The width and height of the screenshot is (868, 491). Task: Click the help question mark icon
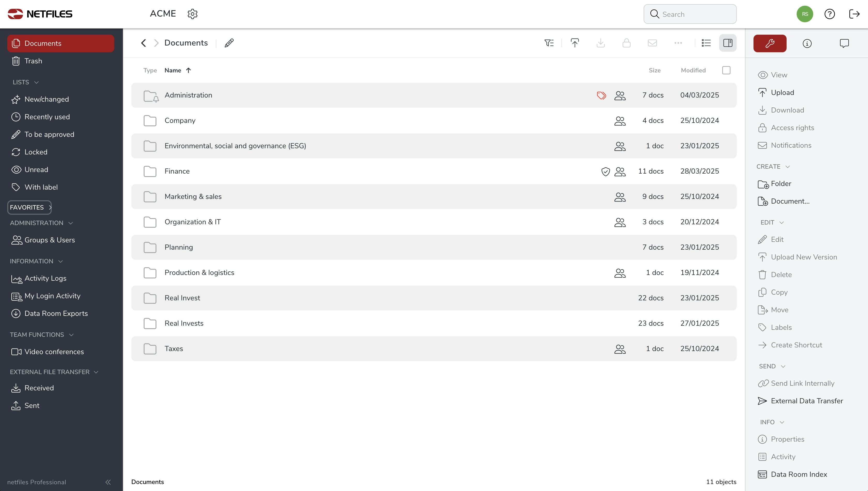pos(829,14)
